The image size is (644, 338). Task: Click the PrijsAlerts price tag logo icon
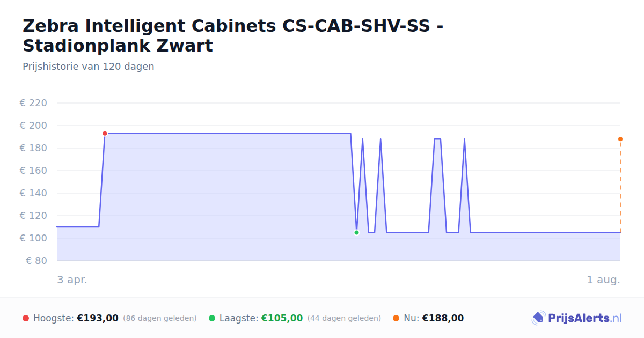click(x=538, y=318)
